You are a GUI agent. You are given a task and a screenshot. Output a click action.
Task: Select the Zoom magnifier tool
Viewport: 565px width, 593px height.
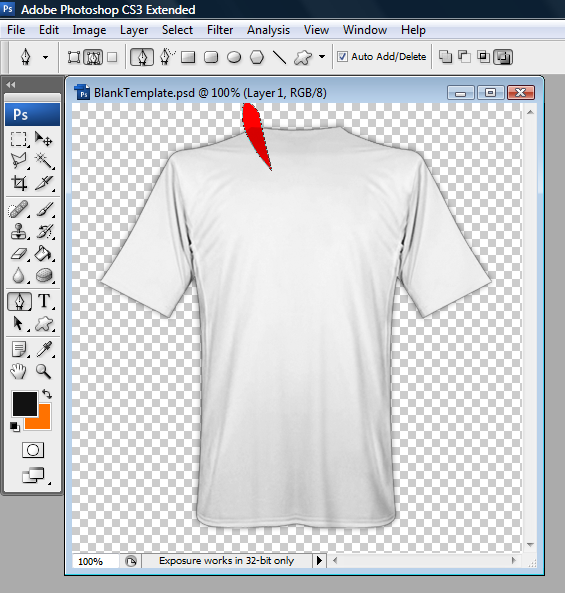point(44,371)
